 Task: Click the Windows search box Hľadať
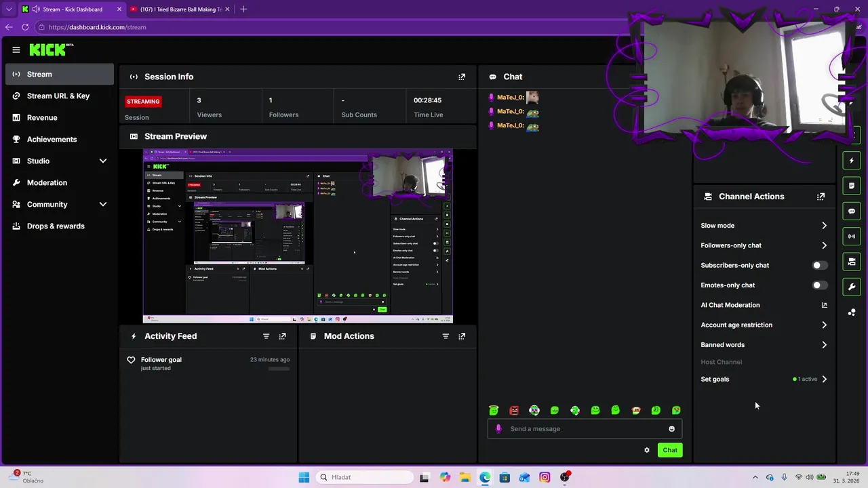pos(365,477)
